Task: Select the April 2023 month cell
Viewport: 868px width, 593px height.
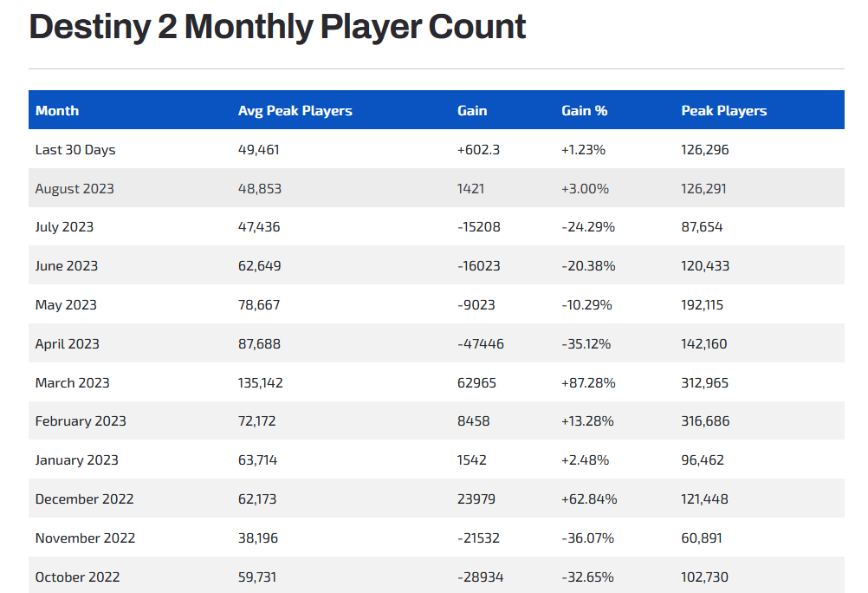Action: coord(67,343)
